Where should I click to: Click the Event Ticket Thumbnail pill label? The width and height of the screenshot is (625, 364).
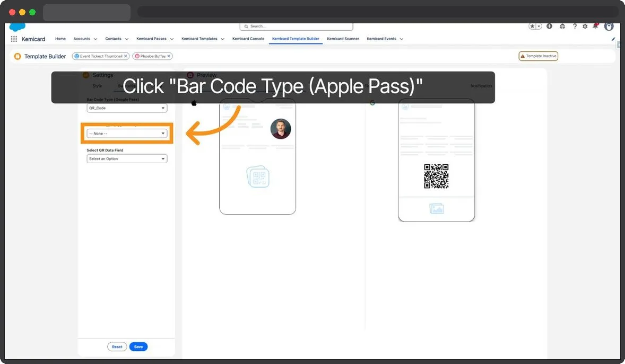[x=101, y=56]
